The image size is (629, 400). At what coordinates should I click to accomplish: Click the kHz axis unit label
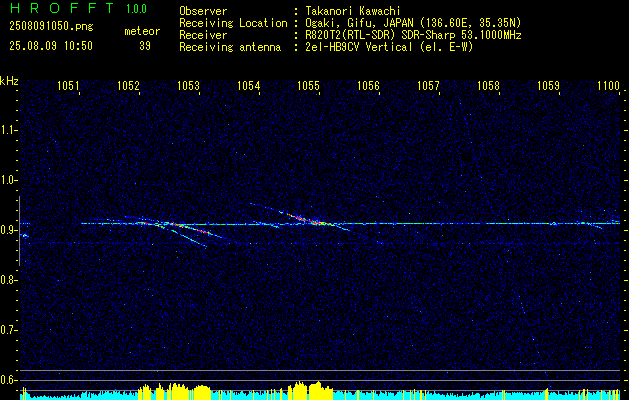click(x=9, y=81)
